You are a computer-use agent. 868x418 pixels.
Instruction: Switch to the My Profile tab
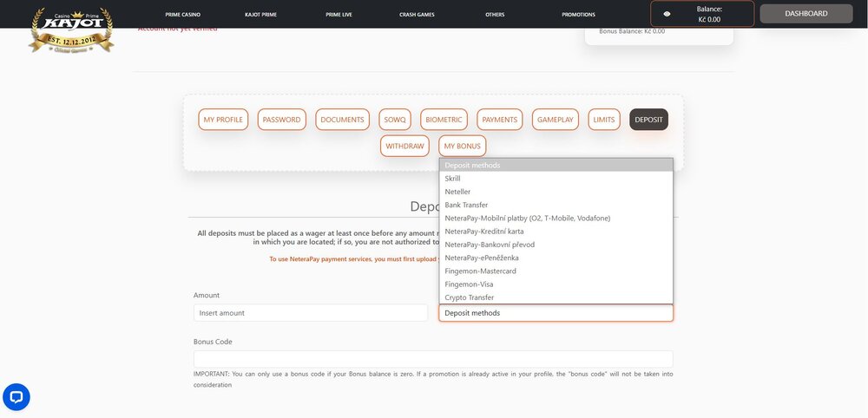pos(223,120)
